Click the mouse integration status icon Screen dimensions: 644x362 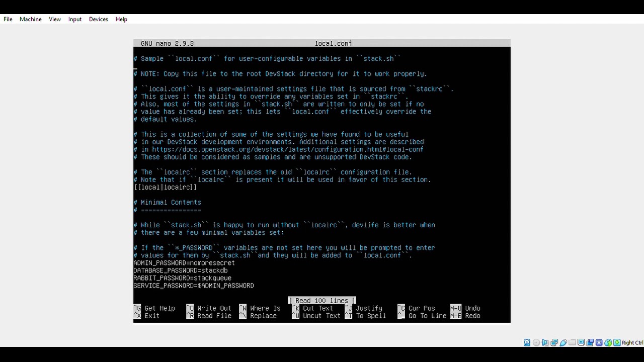click(608, 342)
